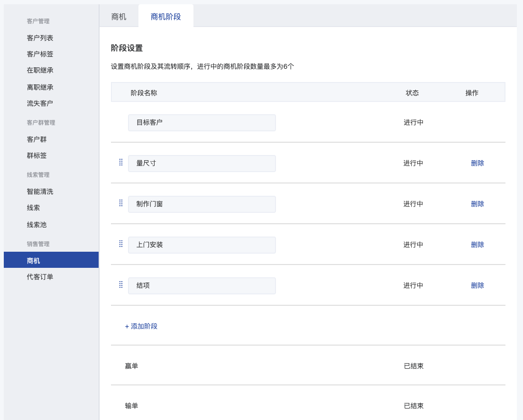Viewport: 523px width, 420px height.
Task: Click 已结束 status in 赢单 row
Action: pos(413,366)
